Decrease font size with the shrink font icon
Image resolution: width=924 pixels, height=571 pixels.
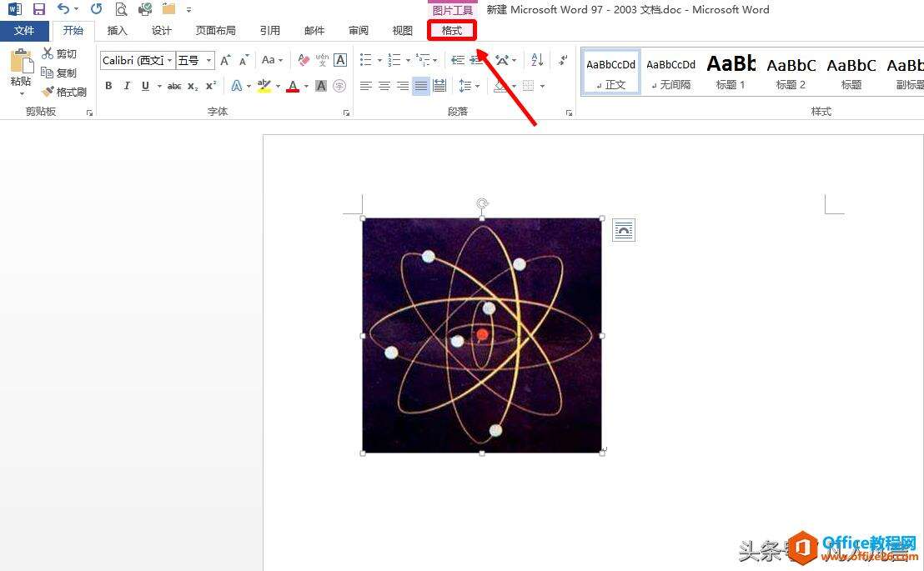(244, 60)
